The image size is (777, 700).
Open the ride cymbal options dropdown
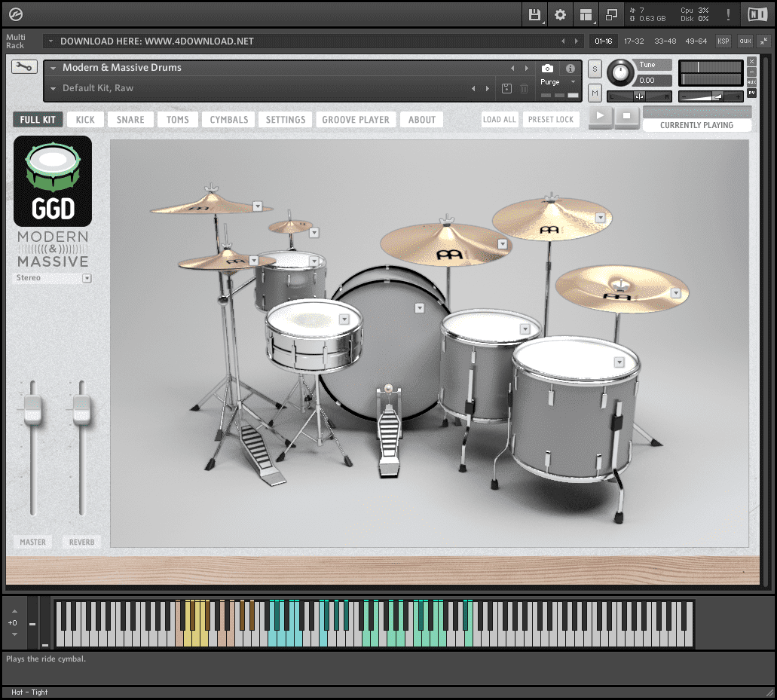coord(503,244)
